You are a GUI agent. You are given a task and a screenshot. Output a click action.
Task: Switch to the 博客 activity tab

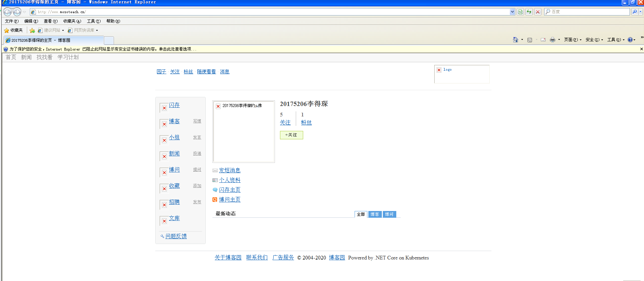click(x=375, y=214)
